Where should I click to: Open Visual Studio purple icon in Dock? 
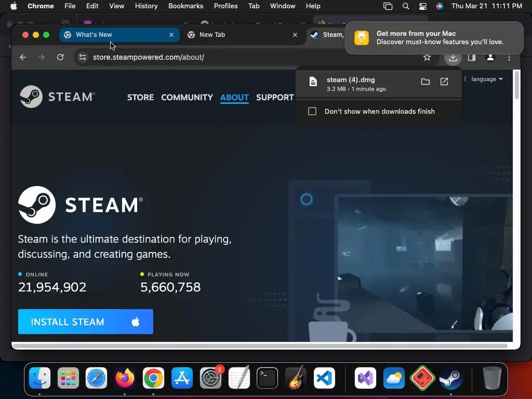(x=365, y=378)
